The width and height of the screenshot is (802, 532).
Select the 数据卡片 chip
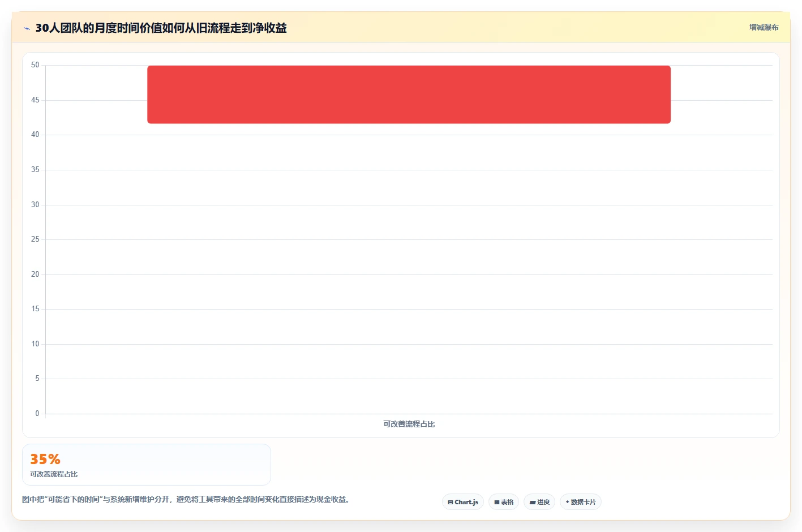581,502
